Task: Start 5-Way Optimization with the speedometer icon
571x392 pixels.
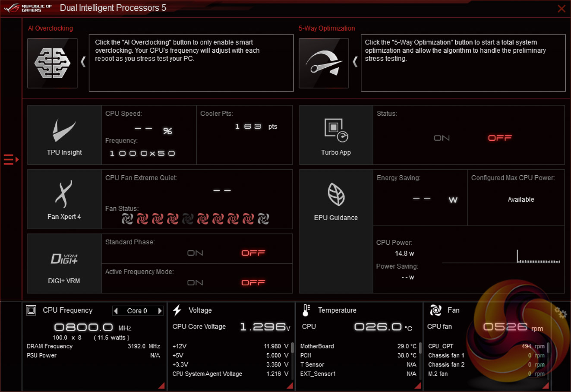Action: pos(324,63)
